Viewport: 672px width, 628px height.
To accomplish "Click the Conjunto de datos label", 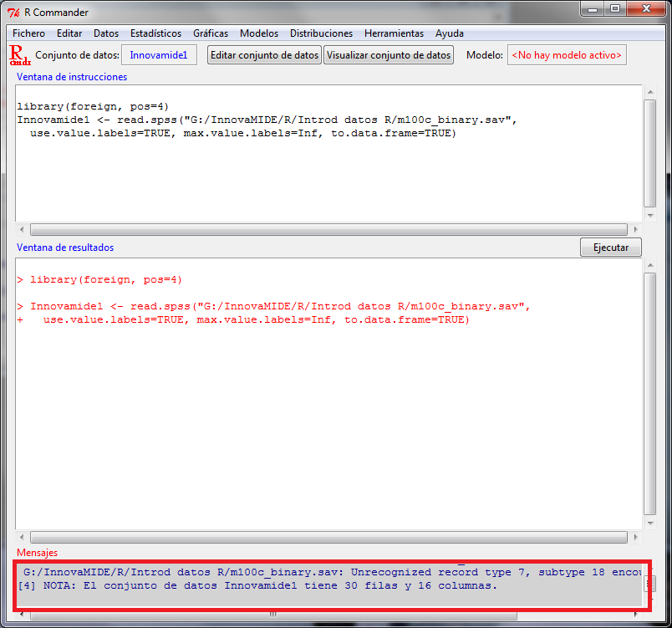I will point(77,55).
